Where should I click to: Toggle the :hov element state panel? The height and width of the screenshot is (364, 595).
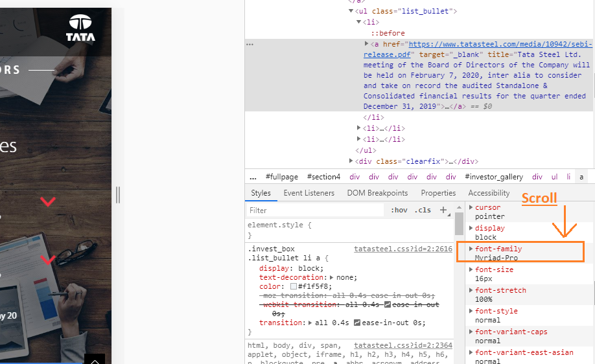[399, 210]
